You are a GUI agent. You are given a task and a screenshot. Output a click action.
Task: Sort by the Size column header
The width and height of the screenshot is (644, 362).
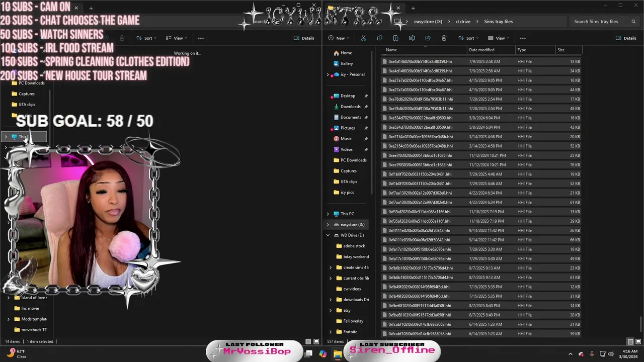(x=569, y=50)
